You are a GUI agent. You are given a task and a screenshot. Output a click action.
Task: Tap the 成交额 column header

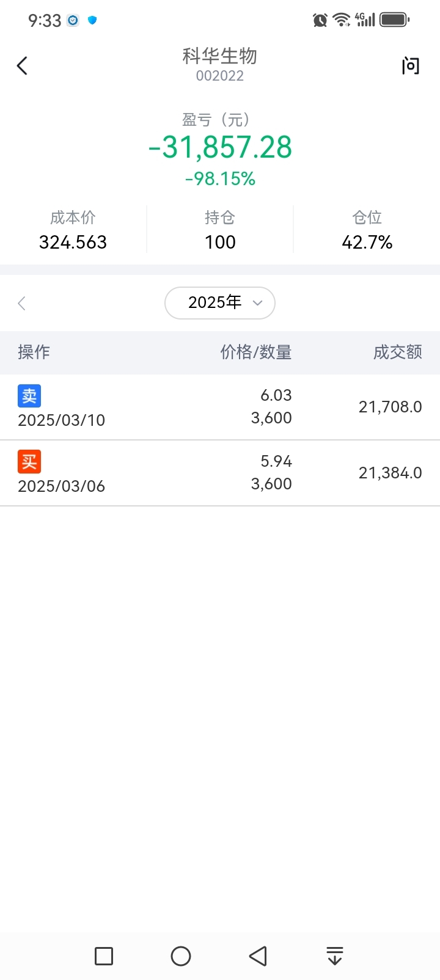397,352
